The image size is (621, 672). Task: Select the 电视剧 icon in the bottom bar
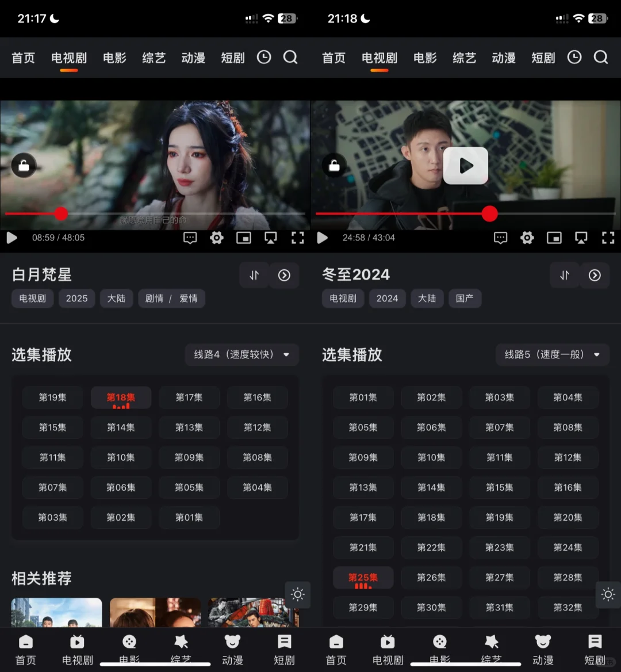coord(76,649)
